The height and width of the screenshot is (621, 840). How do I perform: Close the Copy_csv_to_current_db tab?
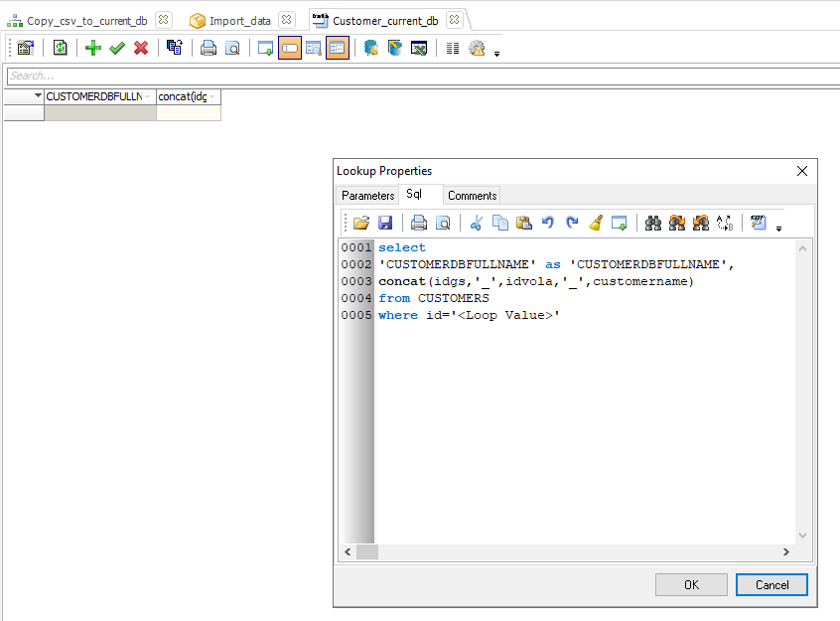pos(164,20)
